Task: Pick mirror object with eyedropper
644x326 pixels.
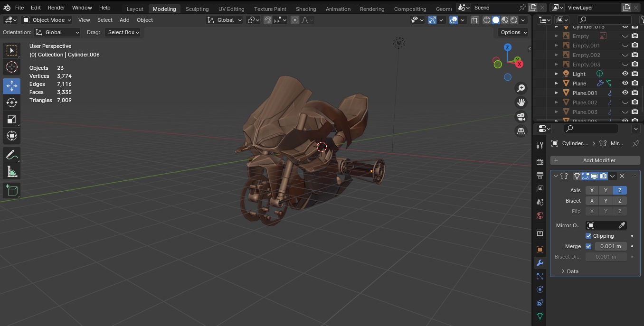Action: coord(622,225)
